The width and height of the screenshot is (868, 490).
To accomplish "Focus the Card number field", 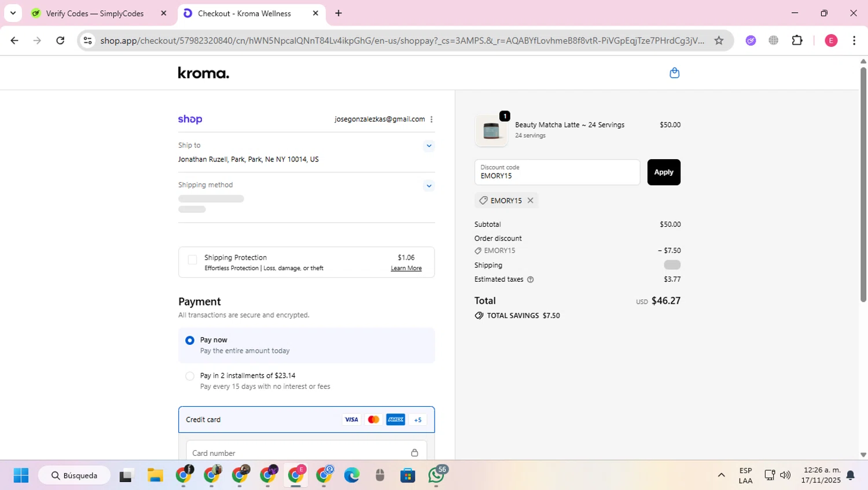I will click(x=307, y=453).
